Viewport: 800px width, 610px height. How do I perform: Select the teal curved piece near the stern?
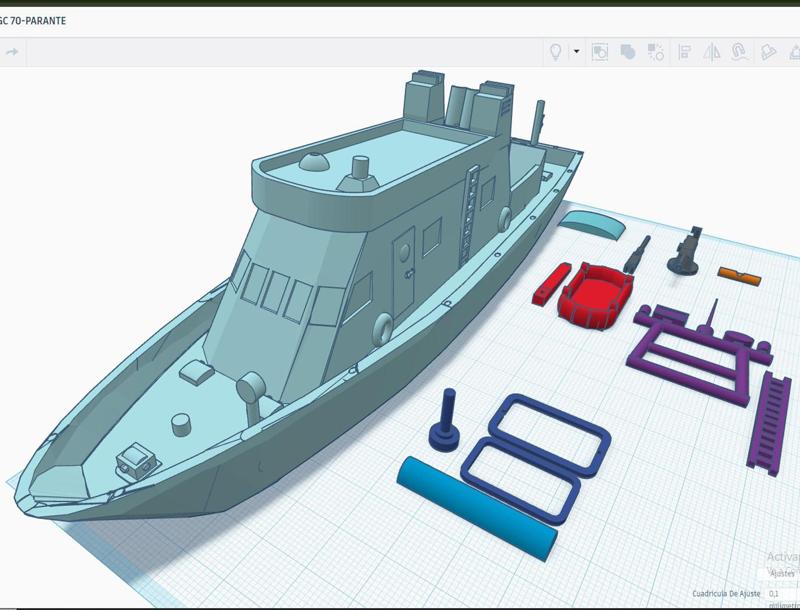click(590, 223)
